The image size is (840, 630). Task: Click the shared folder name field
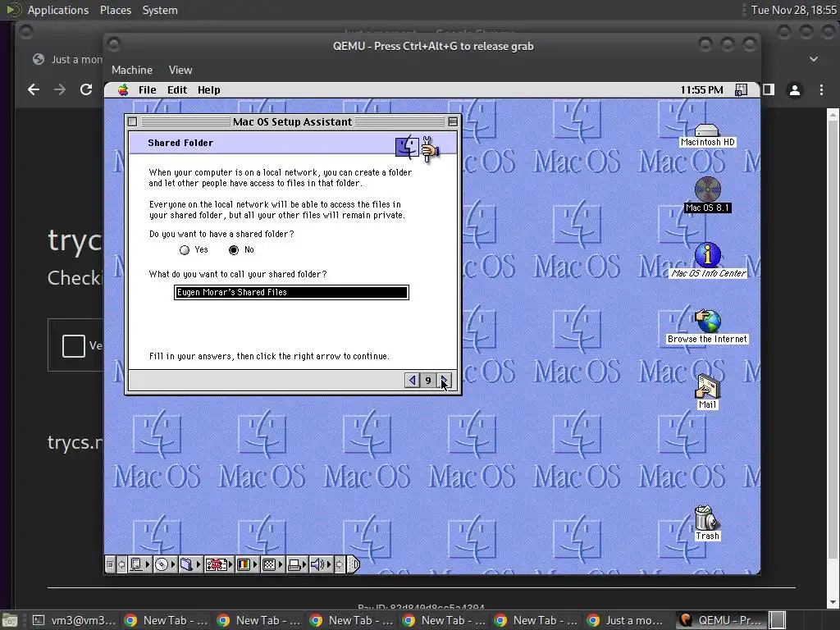pos(291,293)
